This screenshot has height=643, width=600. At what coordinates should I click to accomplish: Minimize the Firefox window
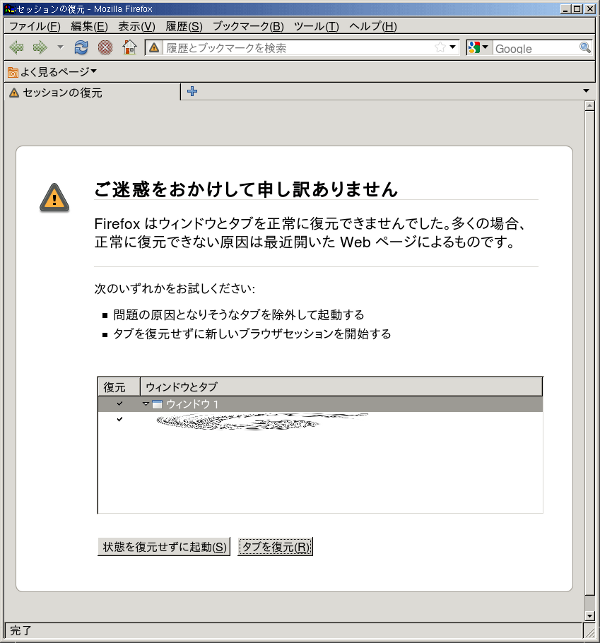(566, 9)
